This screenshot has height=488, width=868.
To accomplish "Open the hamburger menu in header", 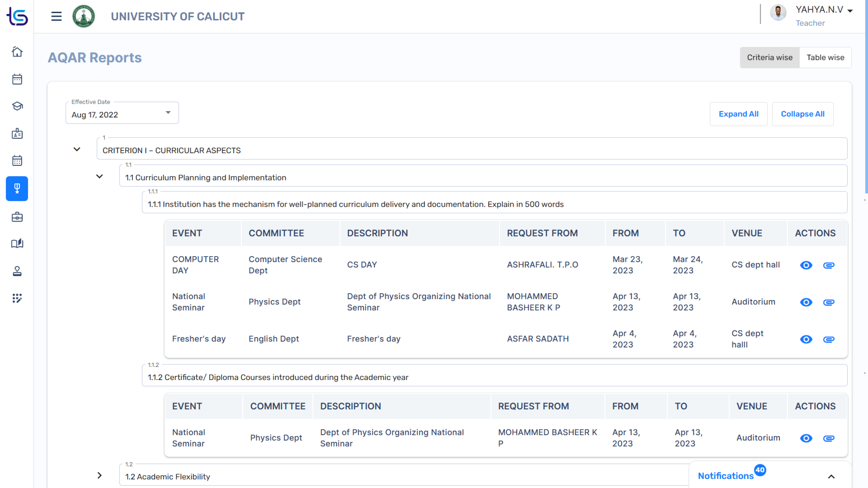I will (x=56, y=16).
